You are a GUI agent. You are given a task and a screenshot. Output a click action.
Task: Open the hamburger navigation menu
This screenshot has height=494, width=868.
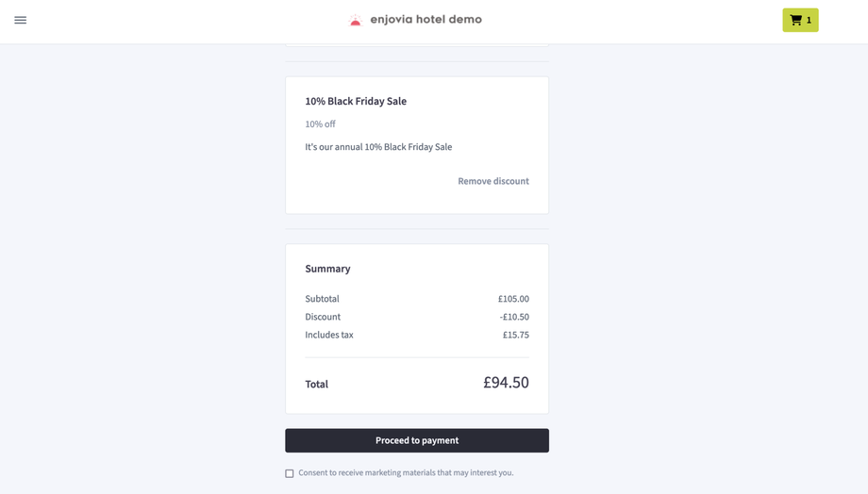[21, 20]
